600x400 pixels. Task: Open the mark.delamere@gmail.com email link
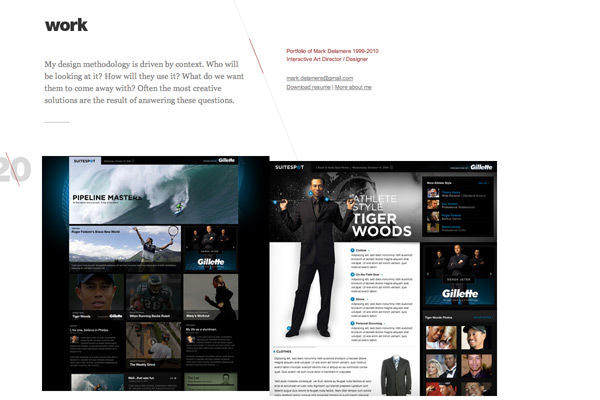click(320, 78)
